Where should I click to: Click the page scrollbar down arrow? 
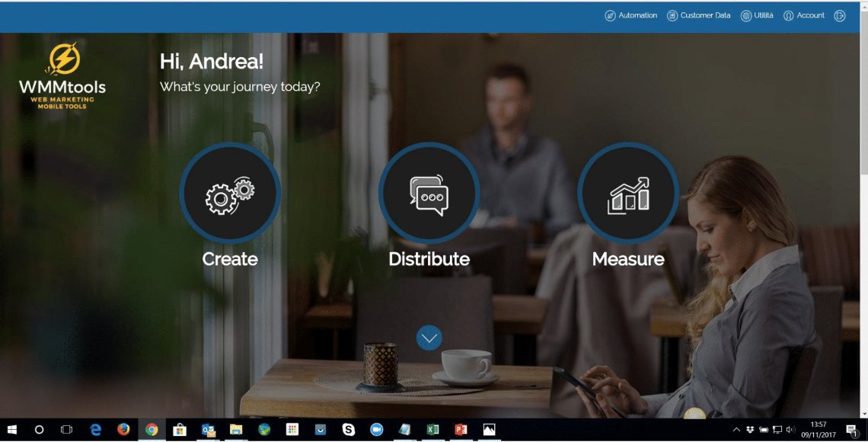click(863, 413)
